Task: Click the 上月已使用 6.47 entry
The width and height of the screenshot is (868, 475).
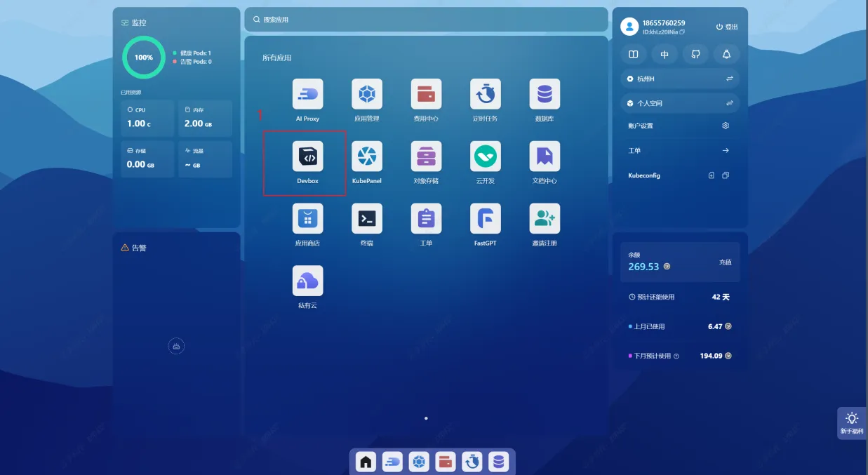Action: (679, 326)
